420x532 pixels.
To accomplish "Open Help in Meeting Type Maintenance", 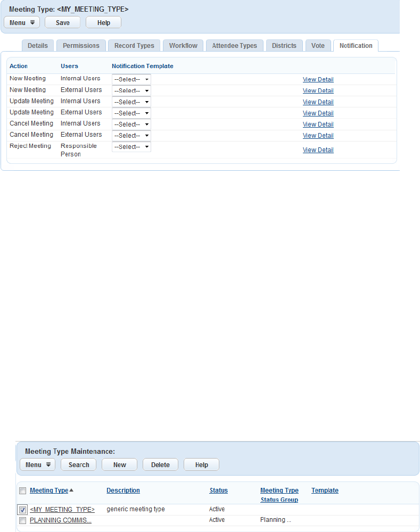I will click(x=201, y=464).
